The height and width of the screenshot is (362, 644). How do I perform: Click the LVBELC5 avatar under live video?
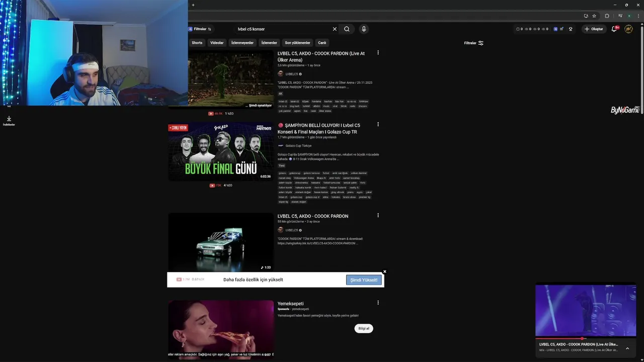[281, 74]
